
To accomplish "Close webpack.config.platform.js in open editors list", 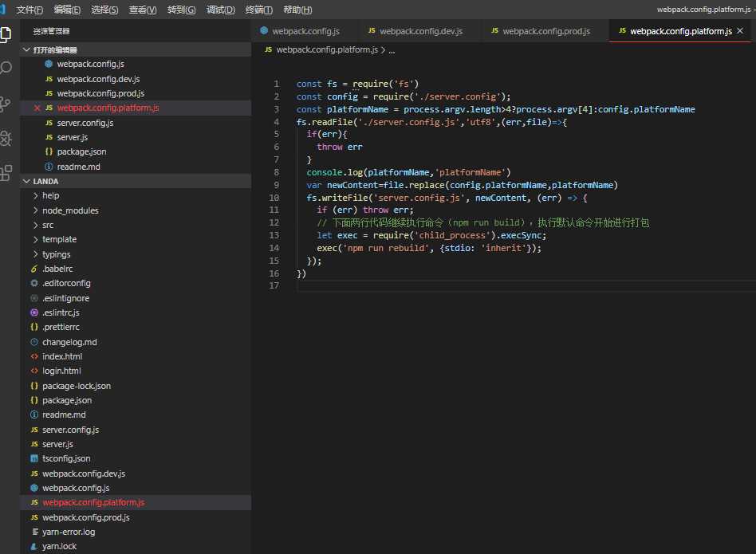I will [x=37, y=108].
